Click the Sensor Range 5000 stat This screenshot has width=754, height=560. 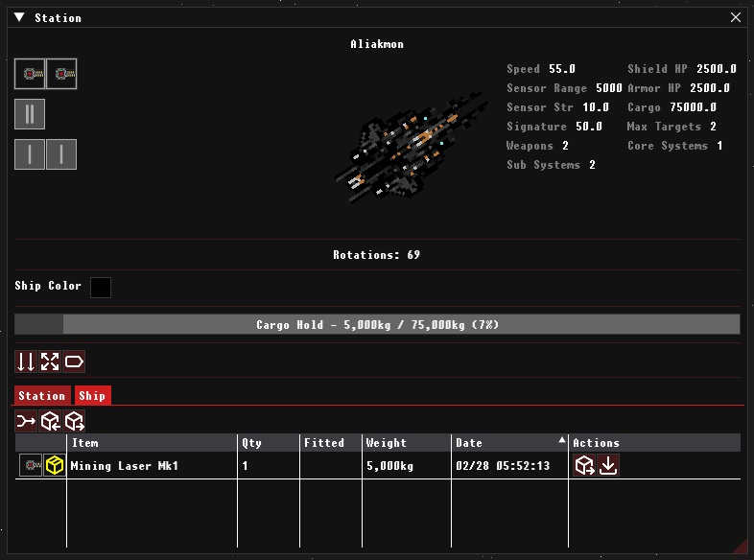pos(564,88)
